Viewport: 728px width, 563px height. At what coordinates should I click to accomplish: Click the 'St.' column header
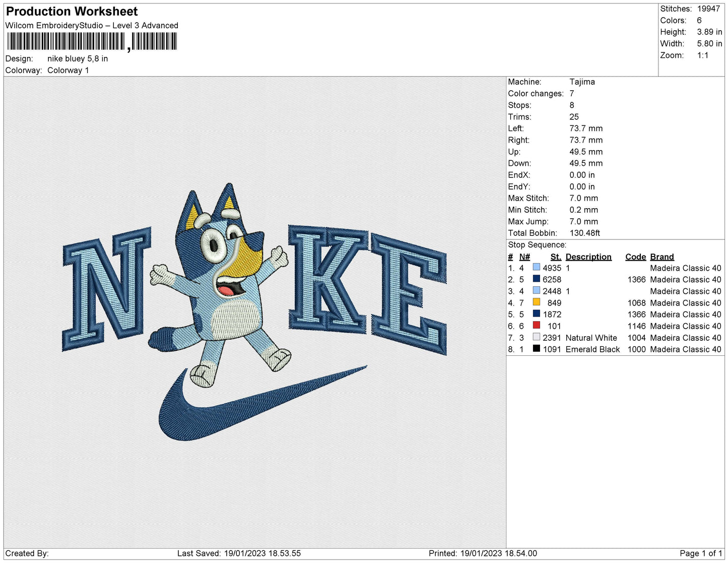[x=556, y=257]
